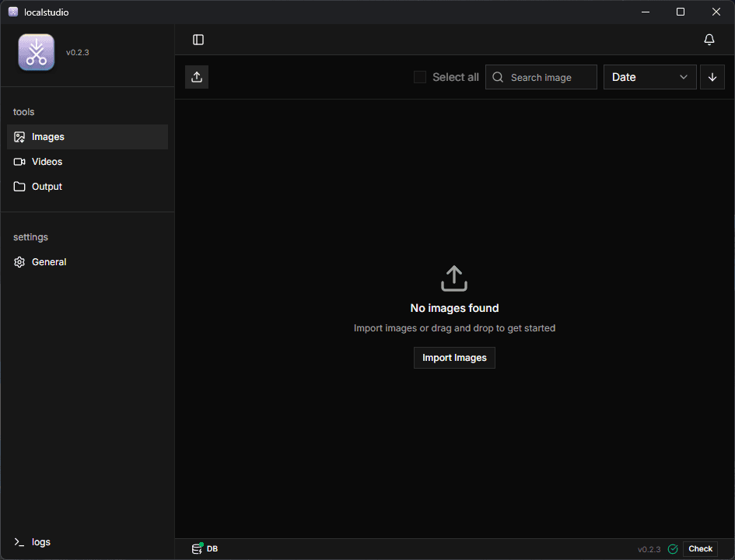Click the Import Images button
Viewport: 735px width, 560px height.
454,358
